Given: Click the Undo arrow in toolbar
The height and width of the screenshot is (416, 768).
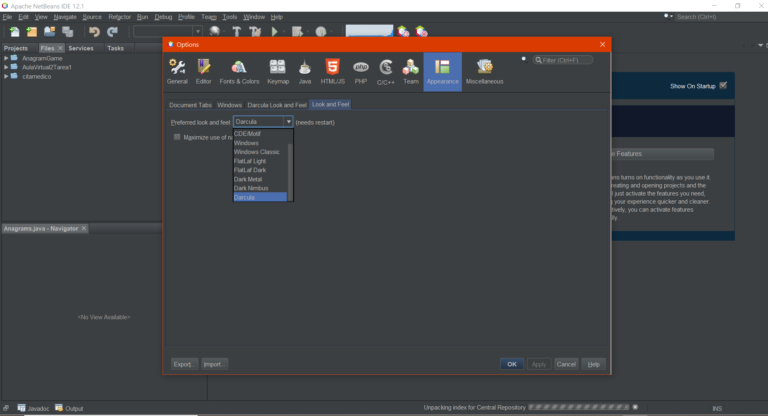Looking at the screenshot, I should click(94, 32).
